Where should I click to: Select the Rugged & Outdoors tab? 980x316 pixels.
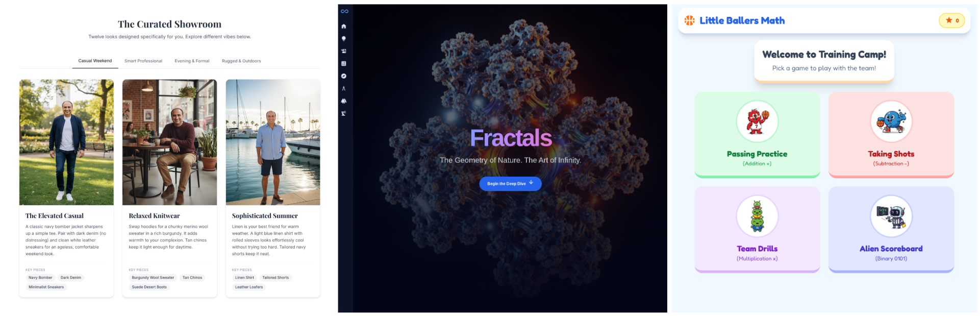[x=241, y=61]
